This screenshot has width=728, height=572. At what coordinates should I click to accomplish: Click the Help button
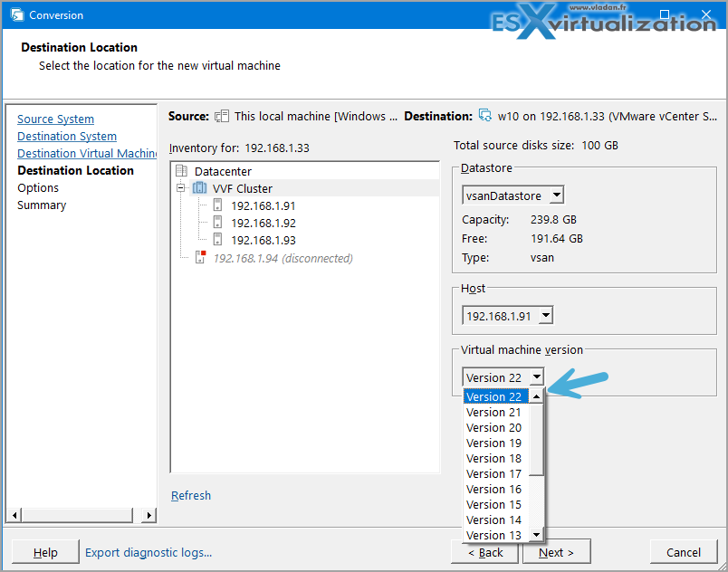[45, 551]
